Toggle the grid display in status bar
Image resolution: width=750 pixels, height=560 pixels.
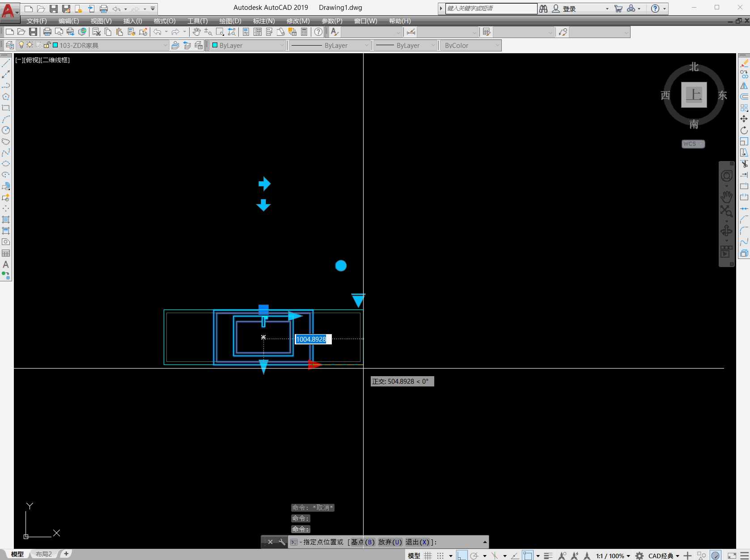[428, 556]
